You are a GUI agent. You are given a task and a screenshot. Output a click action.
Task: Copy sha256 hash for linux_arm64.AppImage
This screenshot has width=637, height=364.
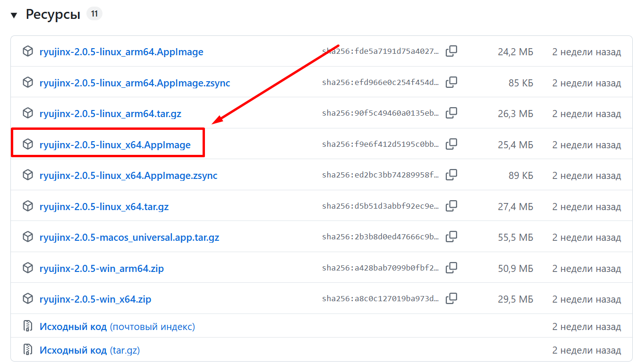(x=451, y=51)
